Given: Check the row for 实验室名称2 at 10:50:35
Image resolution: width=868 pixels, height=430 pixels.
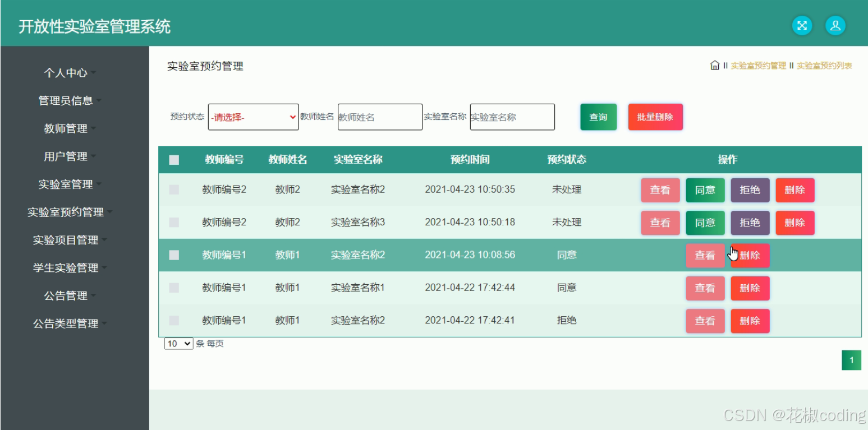Looking at the screenshot, I should tap(174, 190).
